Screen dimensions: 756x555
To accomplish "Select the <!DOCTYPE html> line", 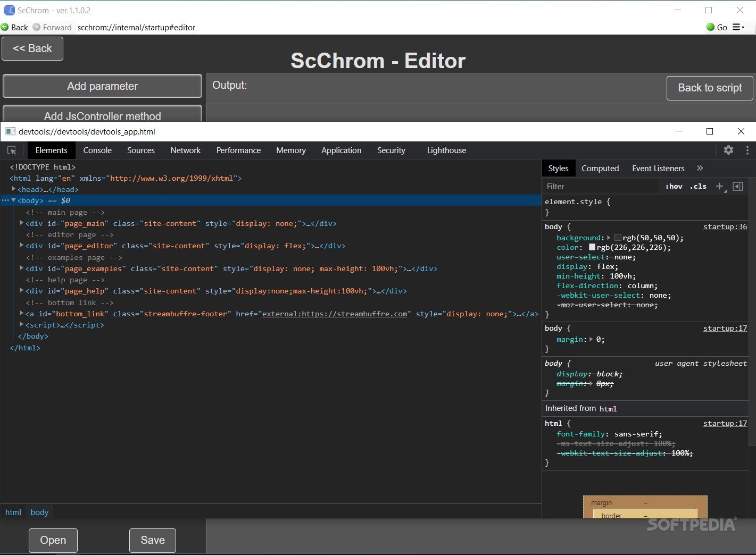I will (43, 167).
